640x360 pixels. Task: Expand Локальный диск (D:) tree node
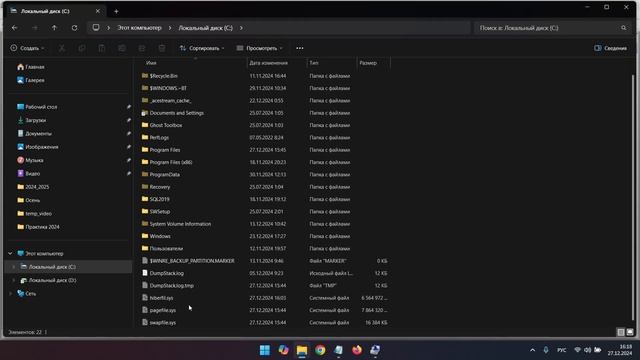click(x=14, y=280)
